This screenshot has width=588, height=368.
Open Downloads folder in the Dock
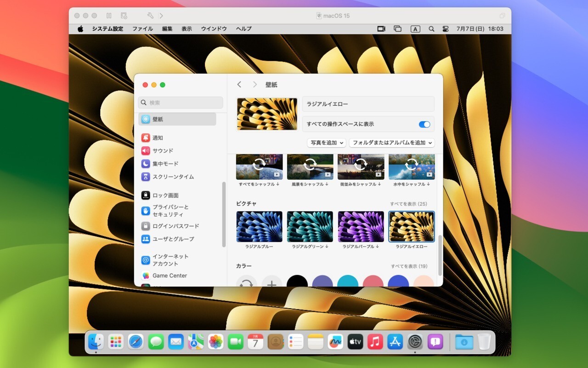click(x=464, y=341)
